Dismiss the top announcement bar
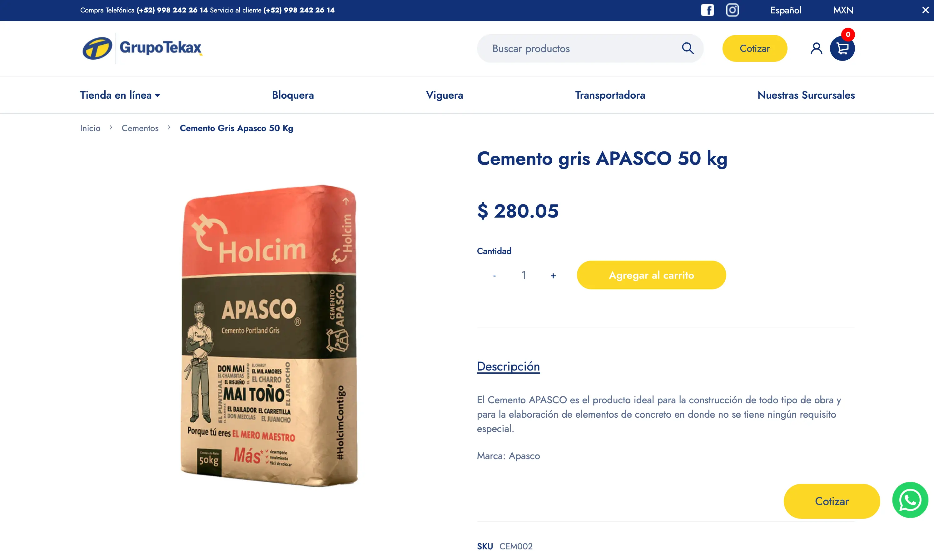This screenshot has height=560, width=934. point(925,10)
